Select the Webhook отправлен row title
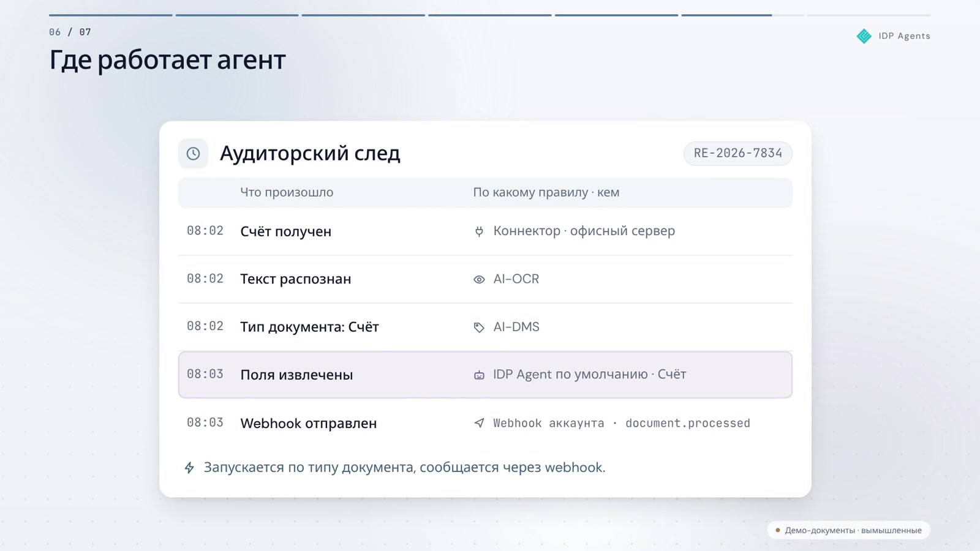The width and height of the screenshot is (980, 551). (308, 423)
